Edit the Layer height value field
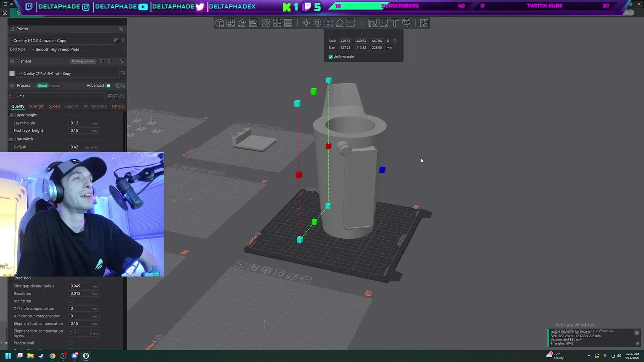Image resolution: width=644 pixels, height=362 pixels. (84, 123)
